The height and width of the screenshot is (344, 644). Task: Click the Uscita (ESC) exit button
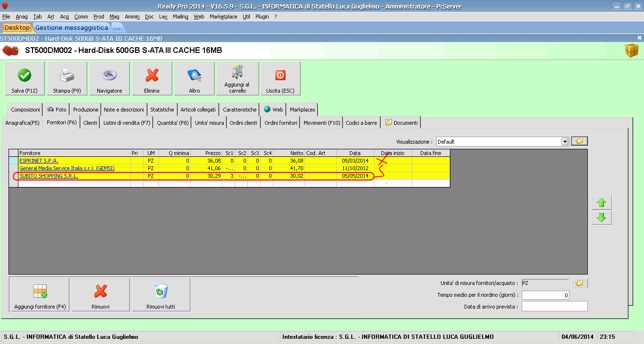280,79
